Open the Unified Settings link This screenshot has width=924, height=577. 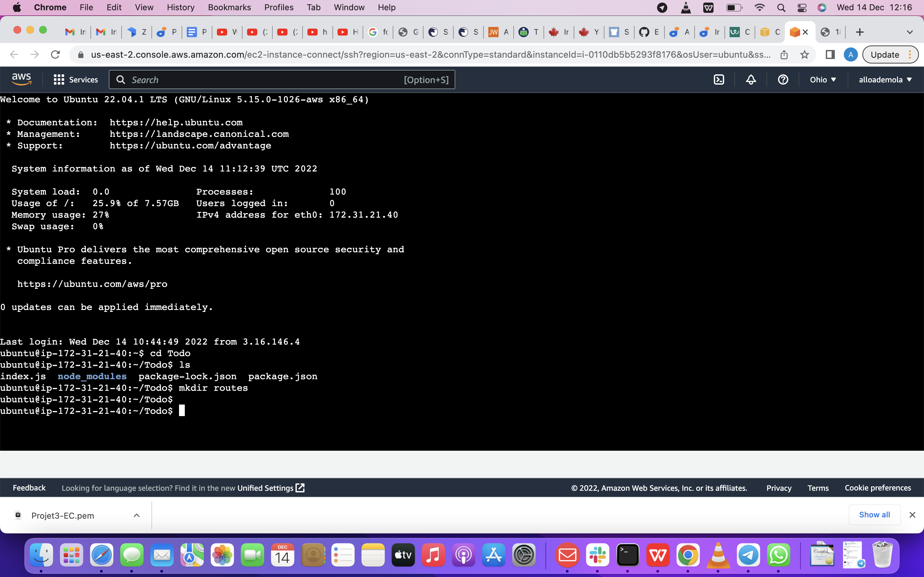pyautogui.click(x=265, y=488)
